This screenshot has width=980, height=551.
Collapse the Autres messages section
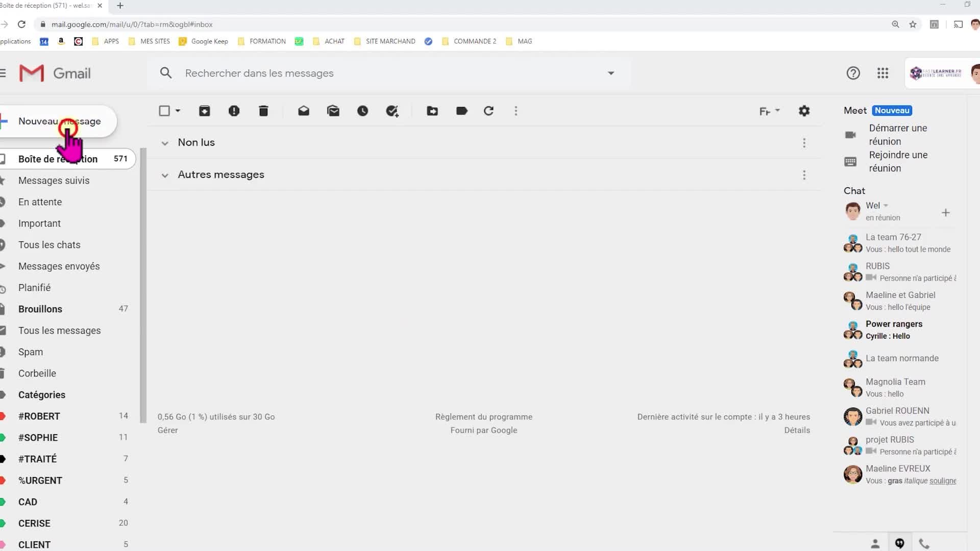coord(165,176)
